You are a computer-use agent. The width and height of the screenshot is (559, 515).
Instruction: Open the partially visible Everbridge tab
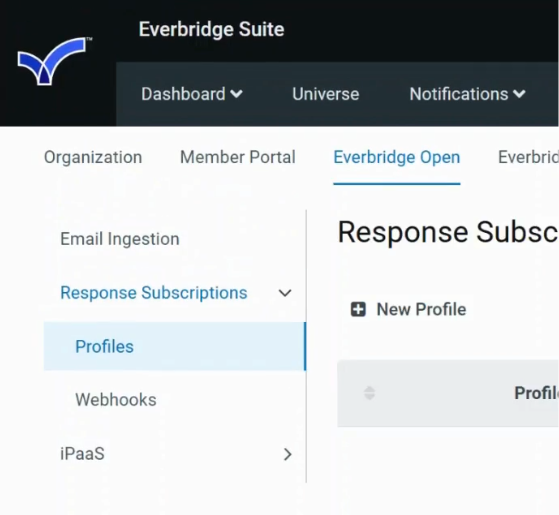click(528, 157)
